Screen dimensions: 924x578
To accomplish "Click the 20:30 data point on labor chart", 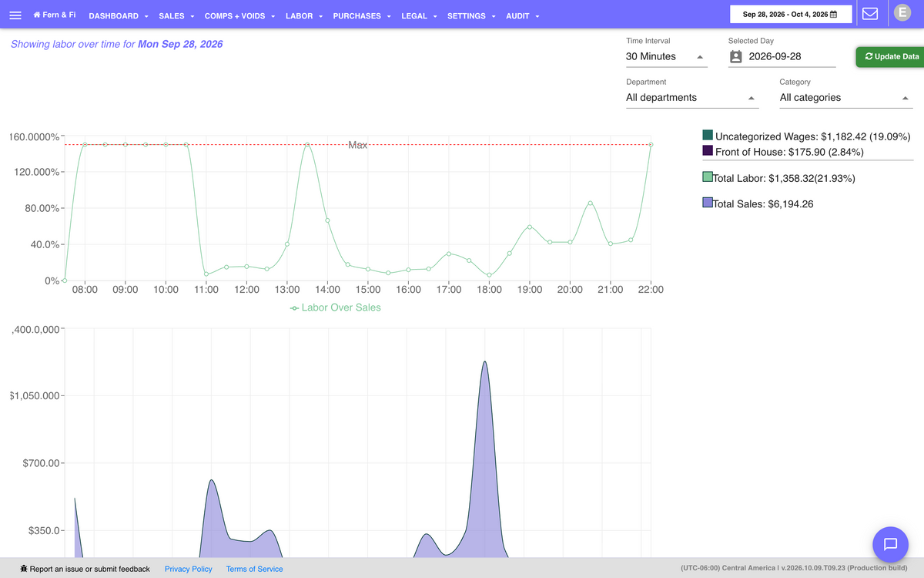I will click(x=590, y=203).
